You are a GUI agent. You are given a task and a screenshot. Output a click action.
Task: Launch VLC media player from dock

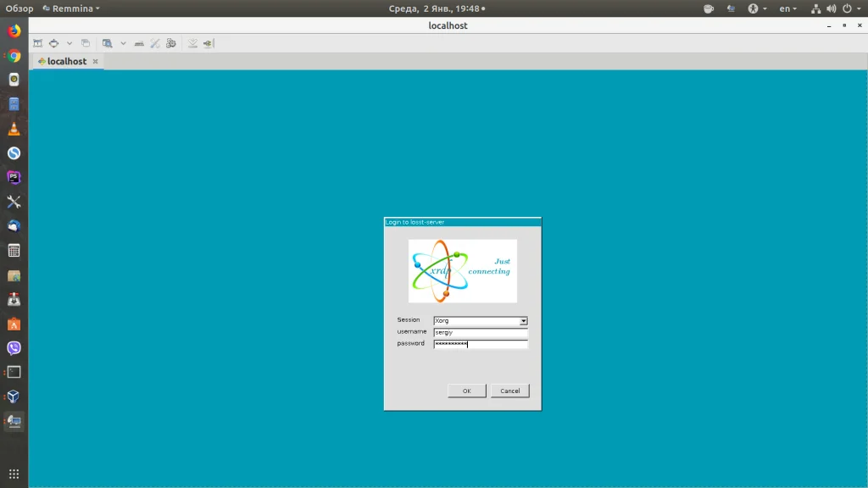pyautogui.click(x=14, y=129)
